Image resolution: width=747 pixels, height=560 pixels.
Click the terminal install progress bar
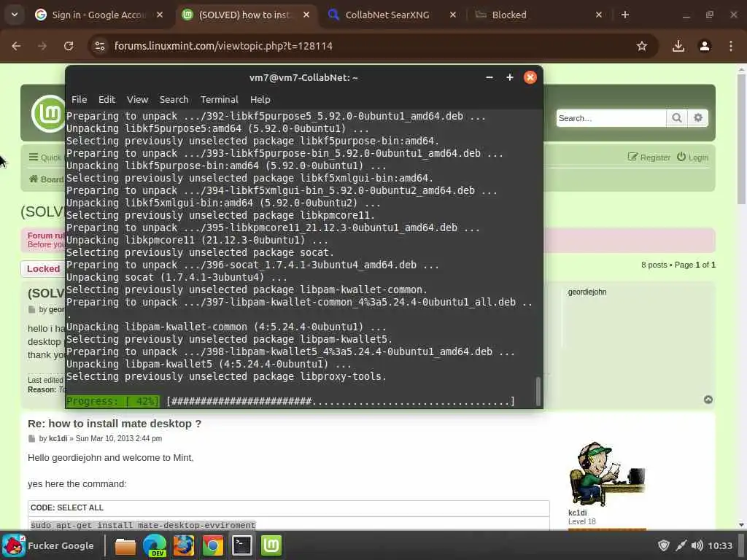tap(290, 402)
